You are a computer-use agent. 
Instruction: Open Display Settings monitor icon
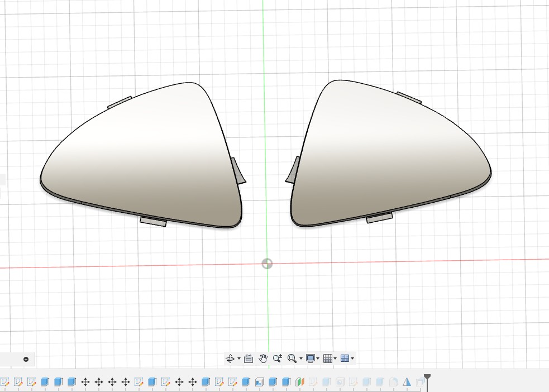(x=310, y=358)
